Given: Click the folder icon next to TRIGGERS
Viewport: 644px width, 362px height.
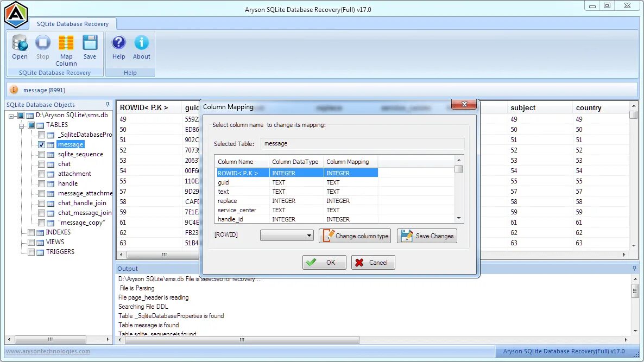Looking at the screenshot, I should click(40, 252).
